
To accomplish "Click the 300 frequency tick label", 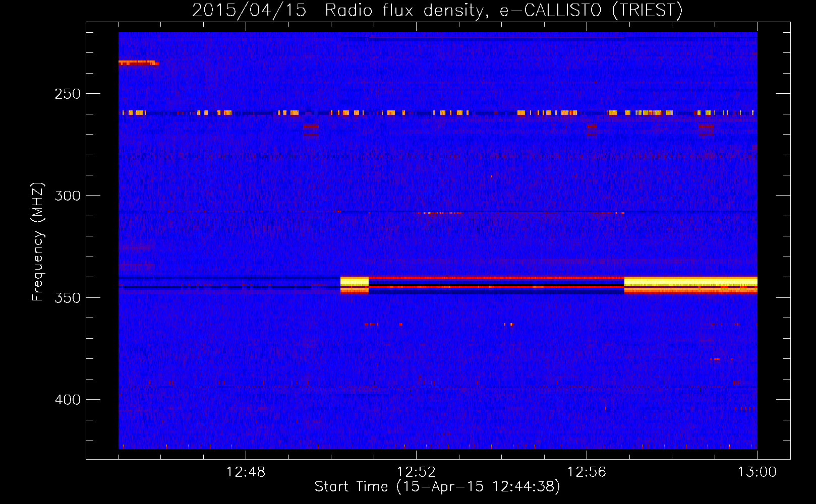I will (x=68, y=196).
